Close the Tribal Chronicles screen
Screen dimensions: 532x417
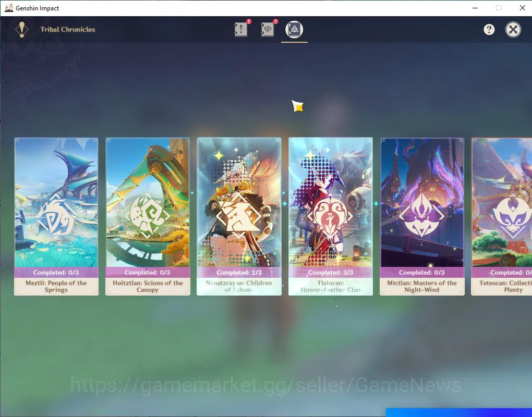[513, 30]
